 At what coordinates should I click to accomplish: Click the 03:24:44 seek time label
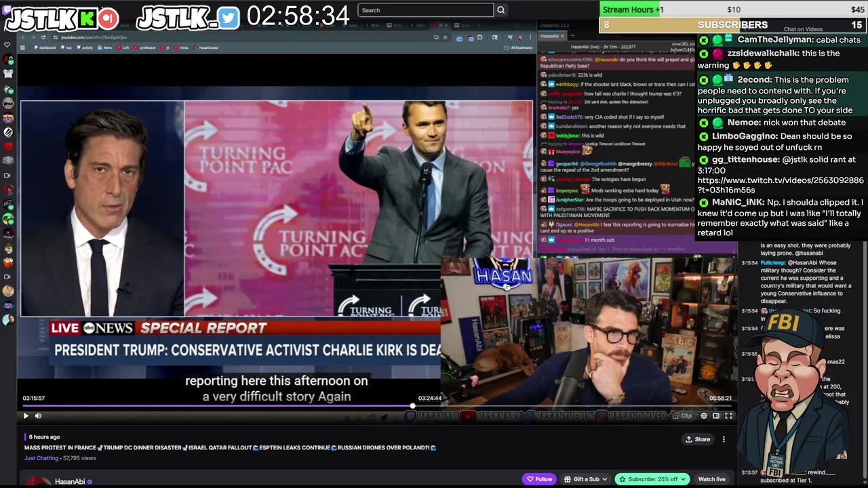click(430, 399)
